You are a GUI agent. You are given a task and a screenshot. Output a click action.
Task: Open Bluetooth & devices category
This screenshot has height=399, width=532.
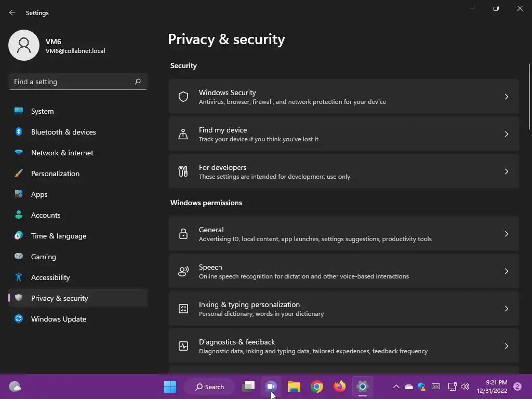[78, 132]
